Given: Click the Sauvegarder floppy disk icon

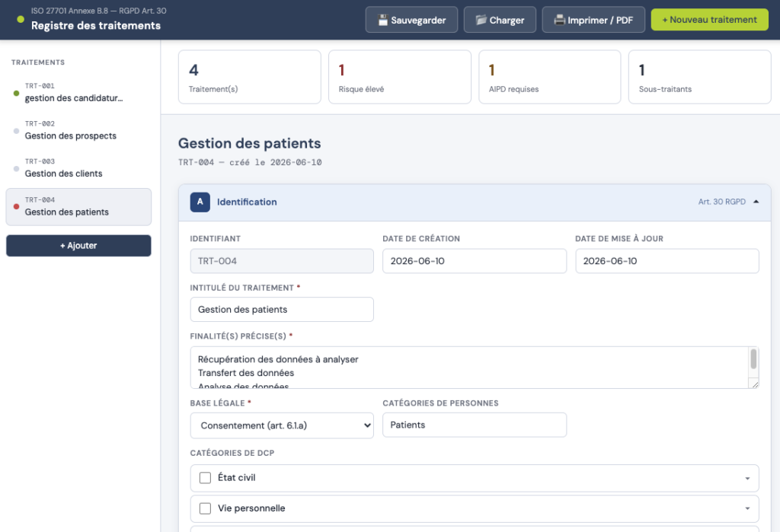Looking at the screenshot, I should pos(382,20).
